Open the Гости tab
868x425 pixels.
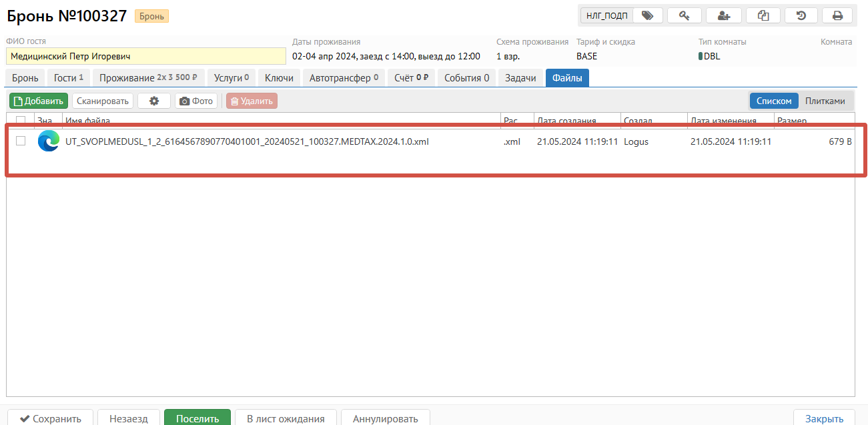(69, 78)
